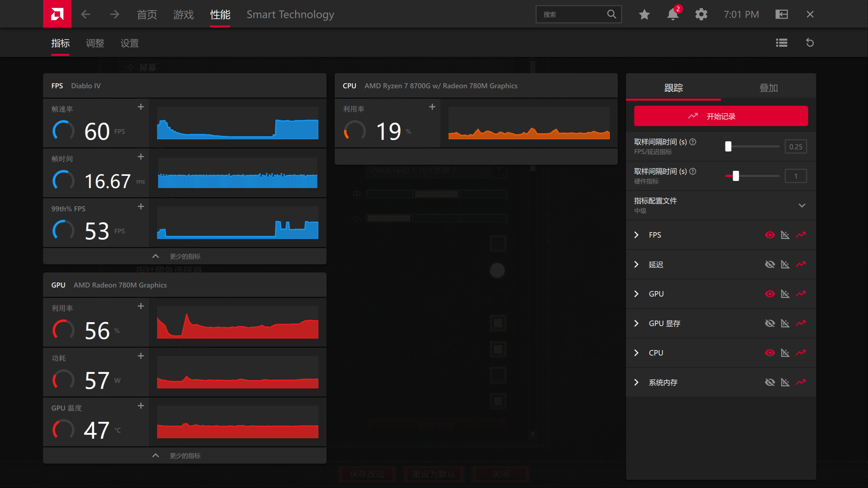Viewport: 868px width, 488px height.
Task: Click help icon for hardware sampling interval
Action: coord(693,171)
